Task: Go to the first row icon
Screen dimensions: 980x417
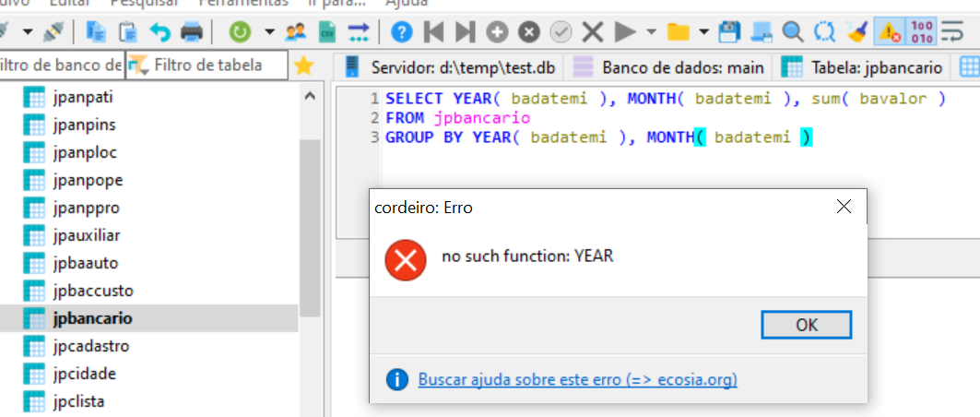Action: pos(433,31)
